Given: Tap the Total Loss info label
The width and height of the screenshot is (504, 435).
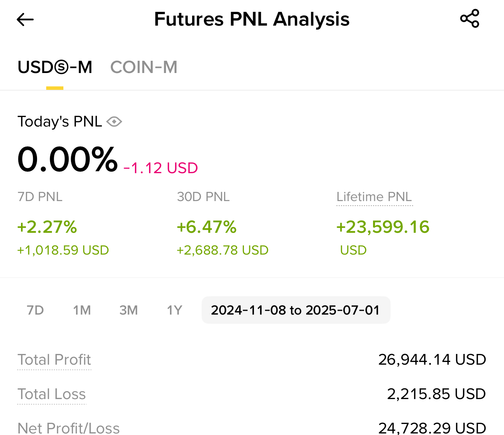Looking at the screenshot, I should tap(52, 394).
